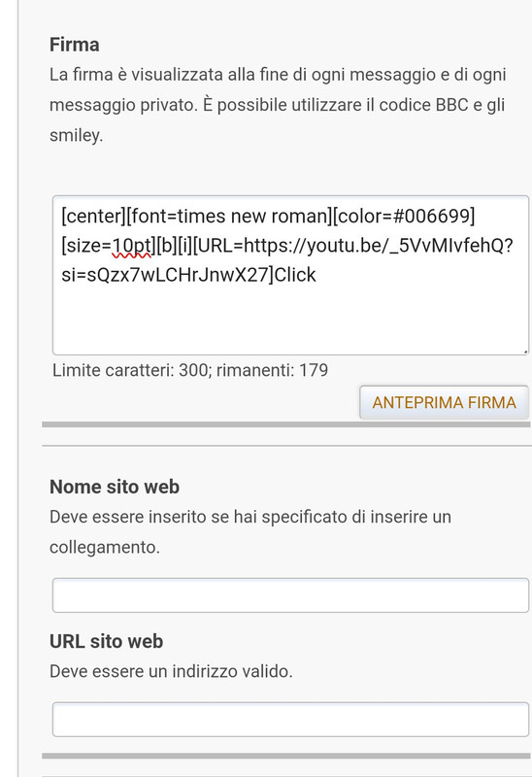Screen dimensions: 532x777
Task: Click the [size= tag in the signature
Action: click(86, 246)
